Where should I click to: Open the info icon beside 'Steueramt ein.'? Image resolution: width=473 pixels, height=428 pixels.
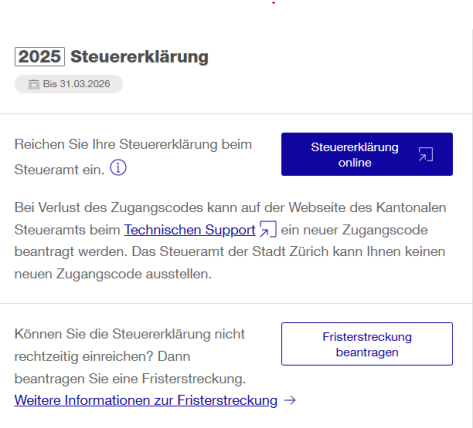point(118,168)
